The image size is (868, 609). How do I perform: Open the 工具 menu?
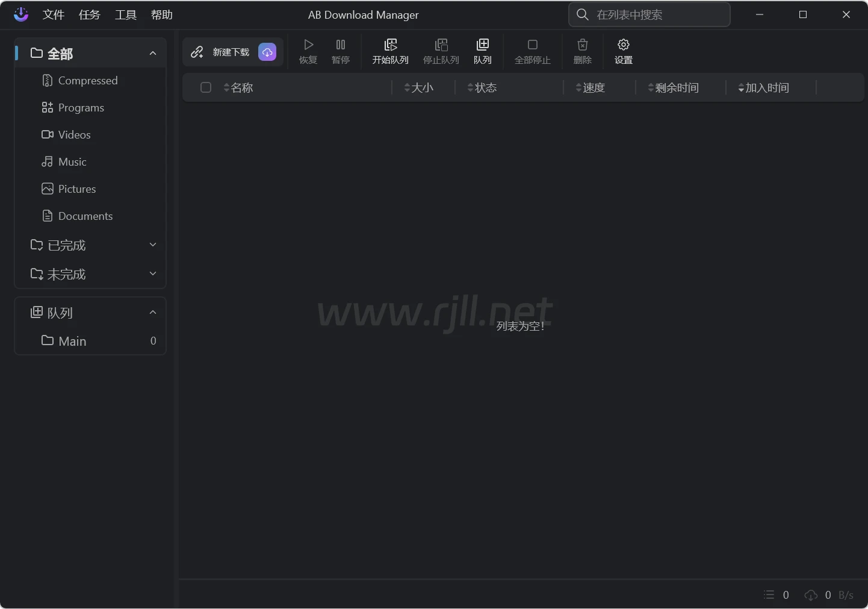click(126, 15)
